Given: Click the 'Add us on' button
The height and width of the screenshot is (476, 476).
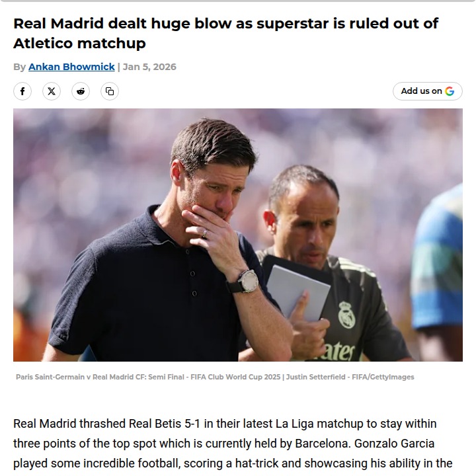Looking at the screenshot, I should coord(428,91).
